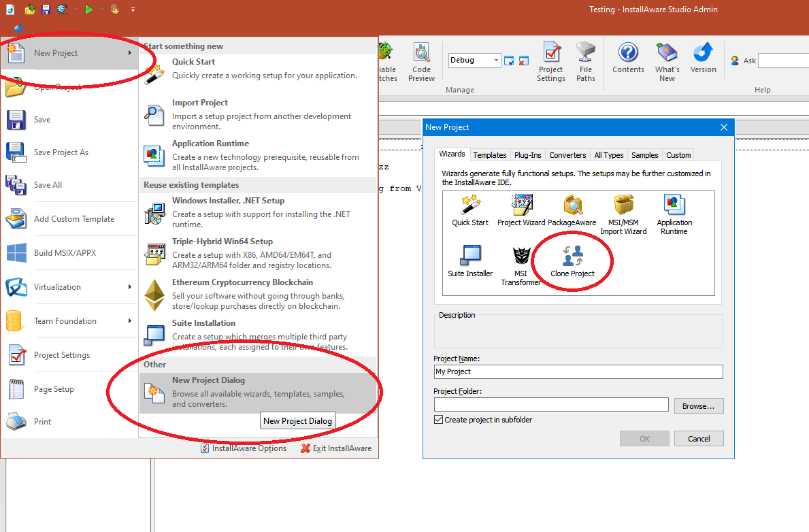Choose Triple-Hybrid Win64 Setup template
The width and height of the screenshot is (809, 532).
[x=258, y=253]
